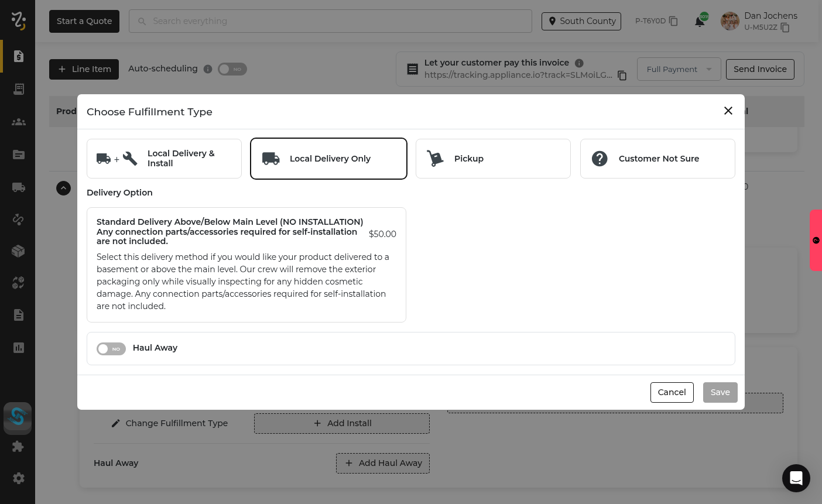This screenshot has width=822, height=504.
Task: Choose the Pickup fulfillment type
Action: [x=493, y=159]
